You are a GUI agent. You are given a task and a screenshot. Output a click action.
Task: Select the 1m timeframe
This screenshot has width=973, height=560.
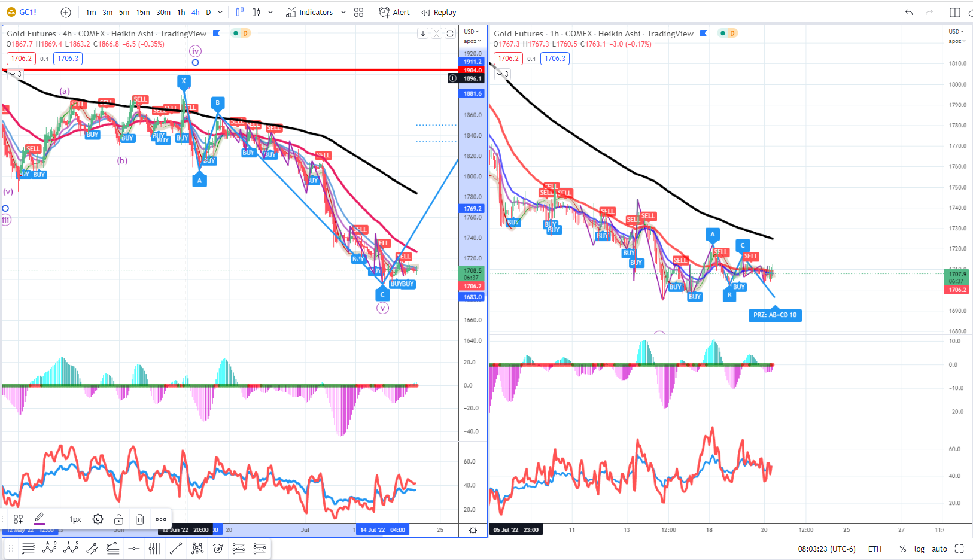click(x=91, y=12)
